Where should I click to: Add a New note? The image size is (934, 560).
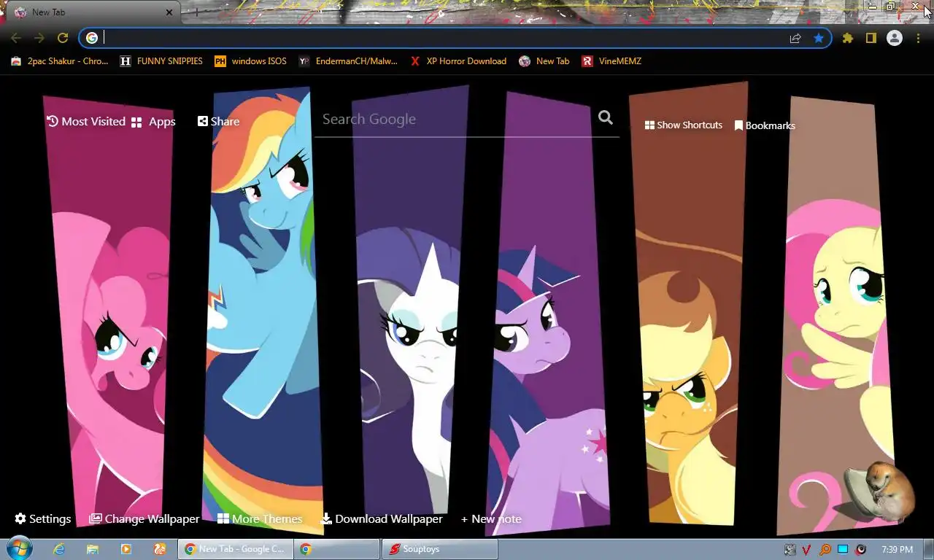click(x=491, y=519)
